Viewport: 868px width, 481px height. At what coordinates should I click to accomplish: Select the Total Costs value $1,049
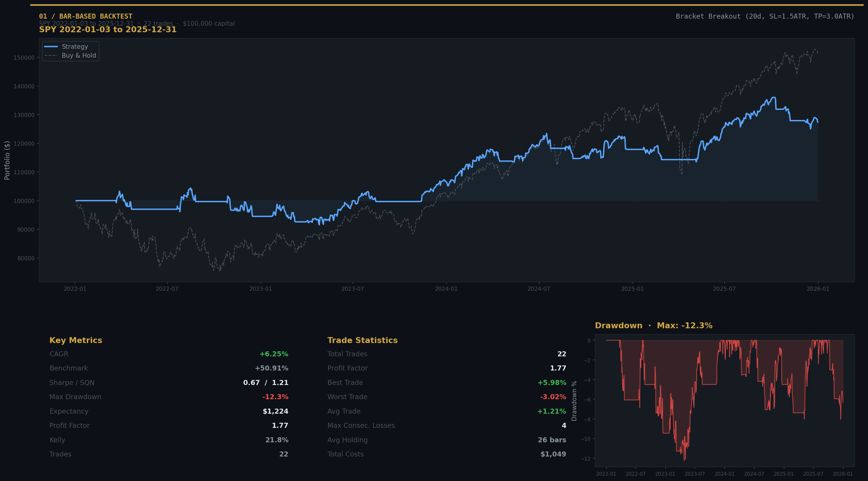[x=553, y=454]
